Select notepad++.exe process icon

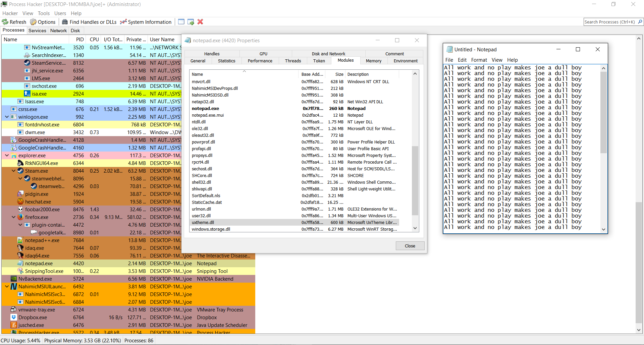tap(20, 240)
